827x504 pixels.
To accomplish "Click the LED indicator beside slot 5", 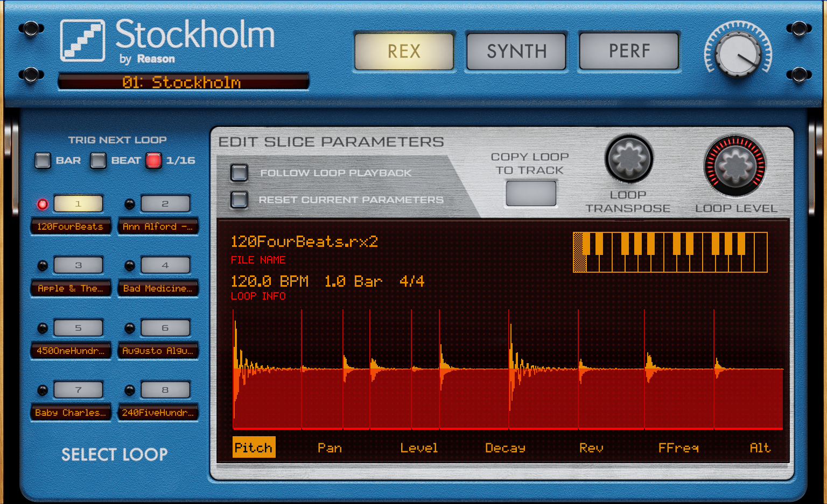I will click(43, 328).
